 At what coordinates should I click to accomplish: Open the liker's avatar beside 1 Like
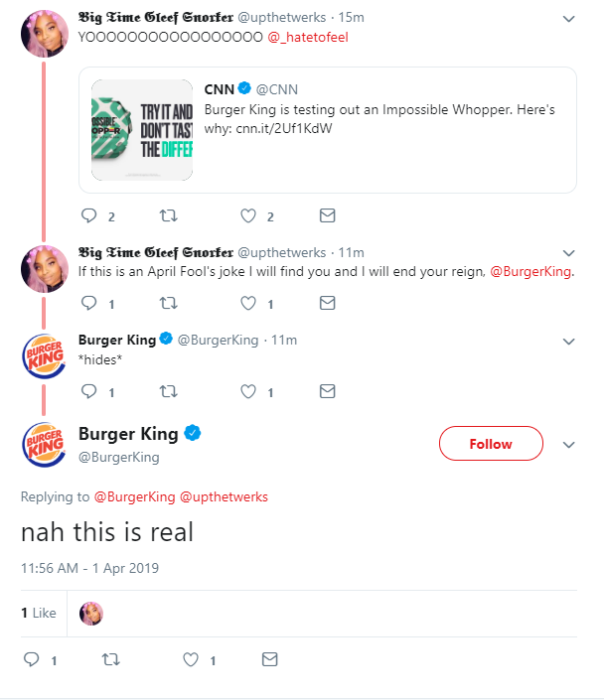(91, 613)
